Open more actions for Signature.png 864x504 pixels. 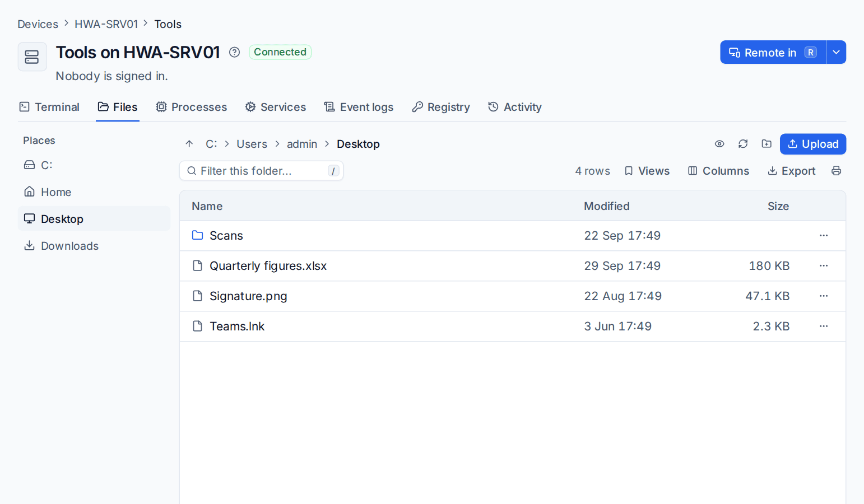tap(824, 296)
